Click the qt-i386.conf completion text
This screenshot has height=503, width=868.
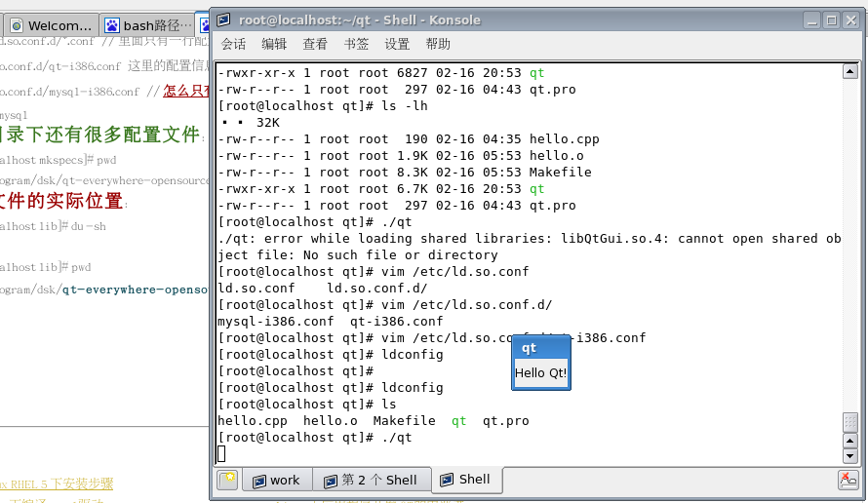click(396, 322)
